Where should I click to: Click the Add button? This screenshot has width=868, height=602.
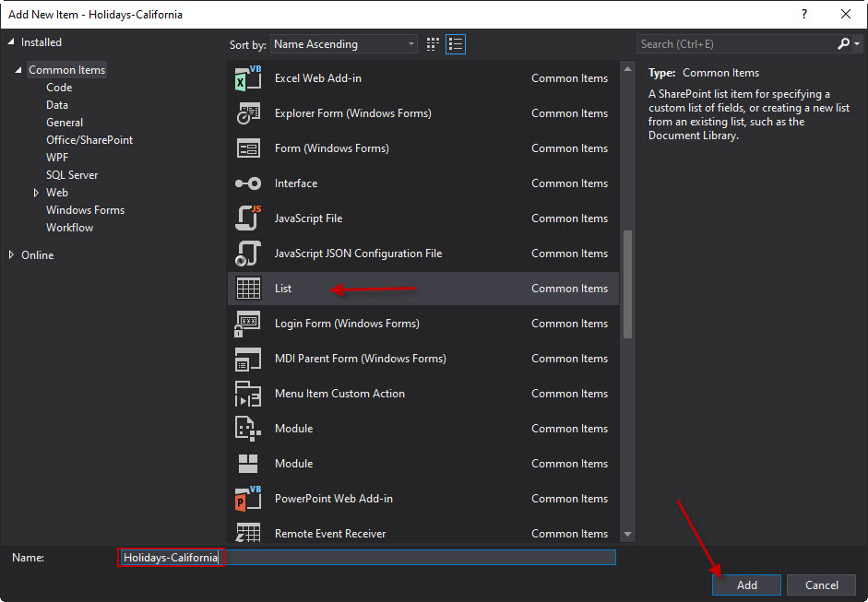point(746,584)
